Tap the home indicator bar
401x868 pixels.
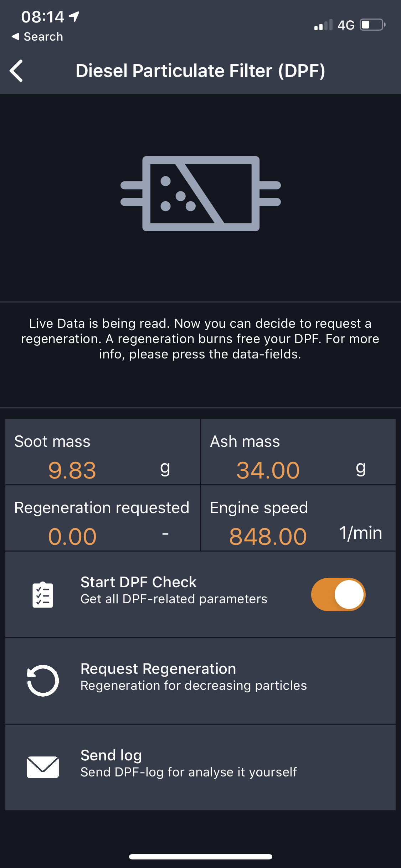(200, 857)
